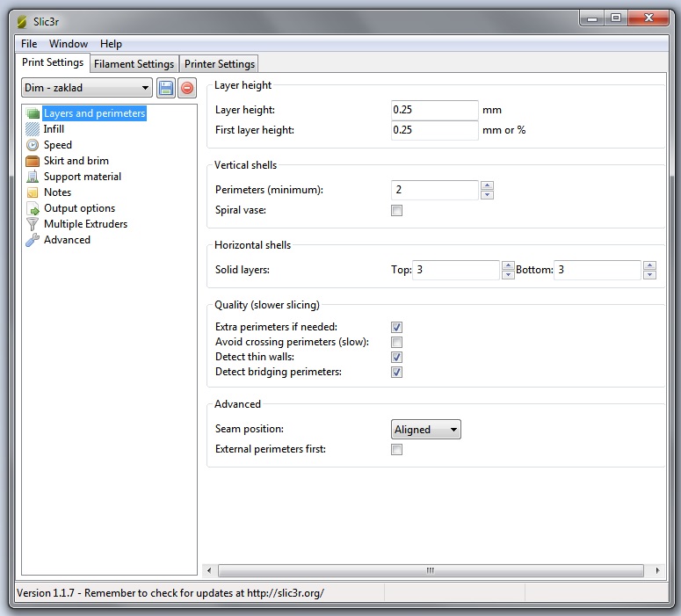The width and height of the screenshot is (681, 616).
Task: Increase Top solid layers value
Action: 508,265
